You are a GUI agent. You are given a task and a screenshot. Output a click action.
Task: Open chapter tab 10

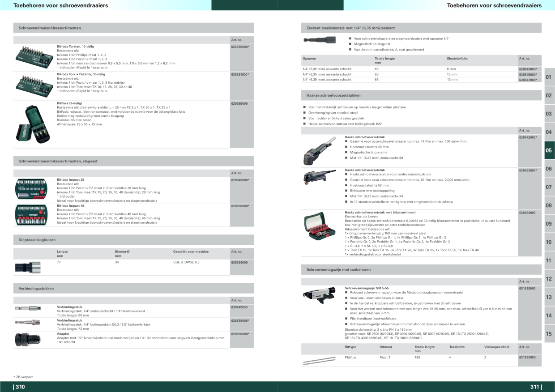[549, 242]
